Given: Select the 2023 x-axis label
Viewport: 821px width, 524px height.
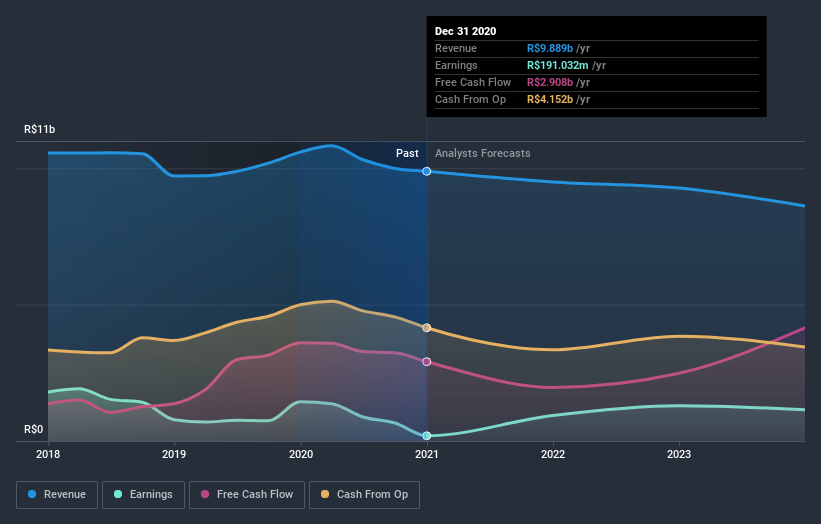Looking at the screenshot, I should click(679, 454).
